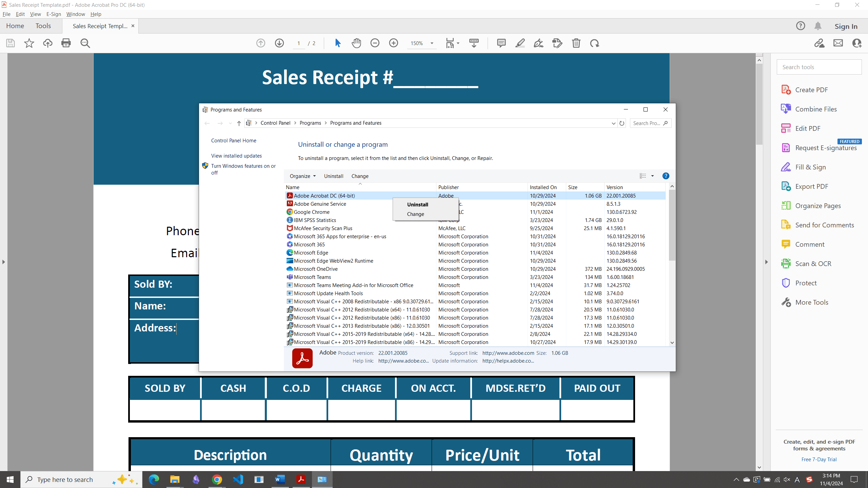This screenshot has width=868, height=488.
Task: Select the Highlight text pen icon
Action: point(520,43)
